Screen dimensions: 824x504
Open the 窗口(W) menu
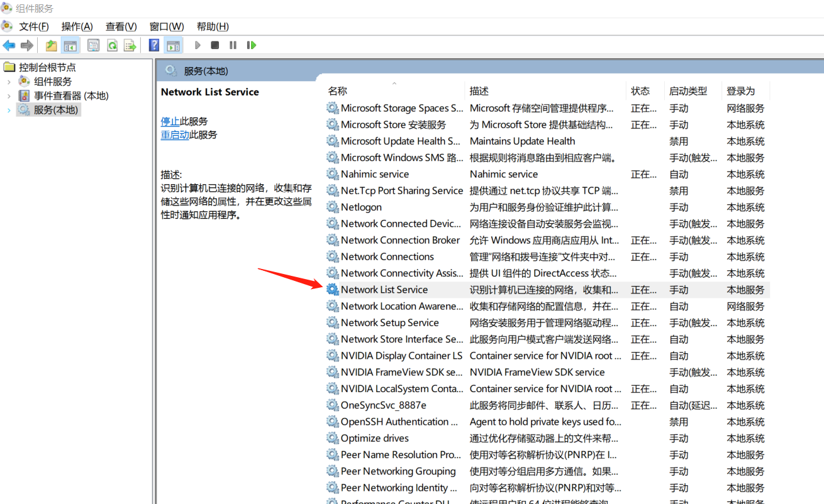(167, 26)
